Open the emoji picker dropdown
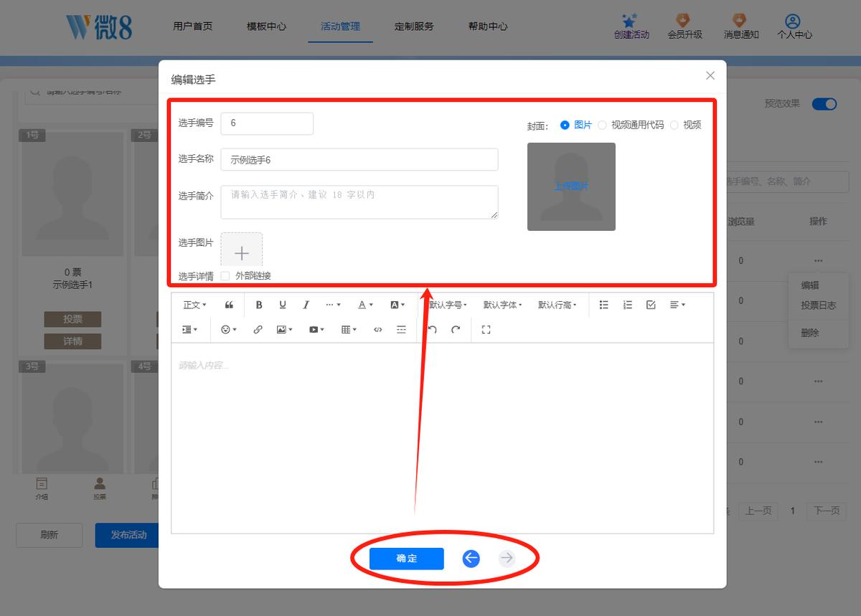 point(229,329)
